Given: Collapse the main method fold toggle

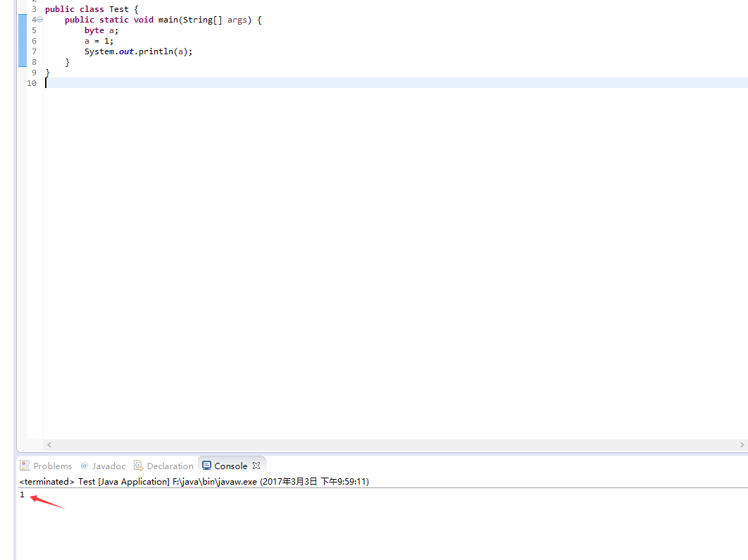Looking at the screenshot, I should pos(40,20).
